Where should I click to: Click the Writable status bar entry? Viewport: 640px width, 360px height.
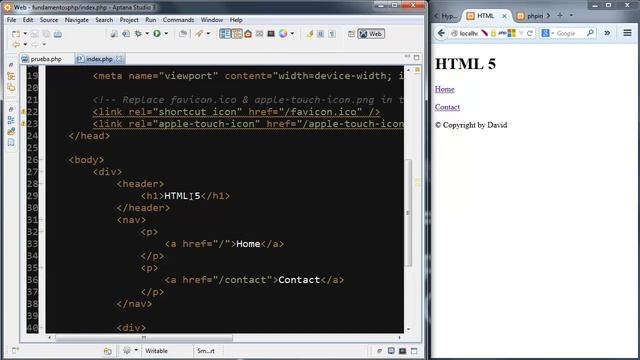coord(156,351)
